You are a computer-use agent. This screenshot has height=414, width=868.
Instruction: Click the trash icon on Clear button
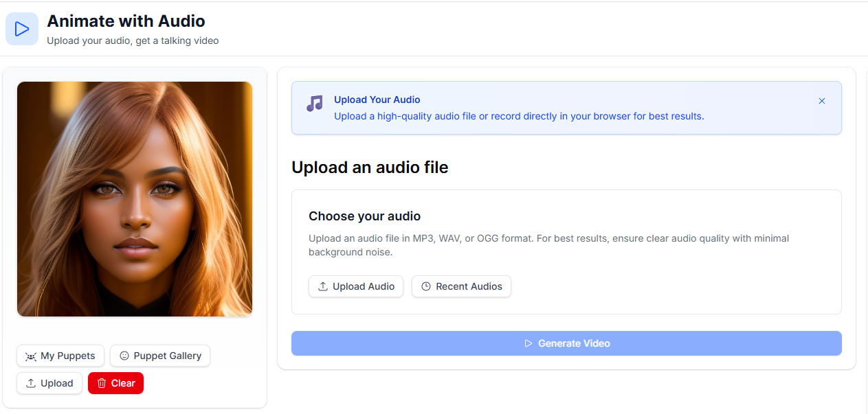102,383
